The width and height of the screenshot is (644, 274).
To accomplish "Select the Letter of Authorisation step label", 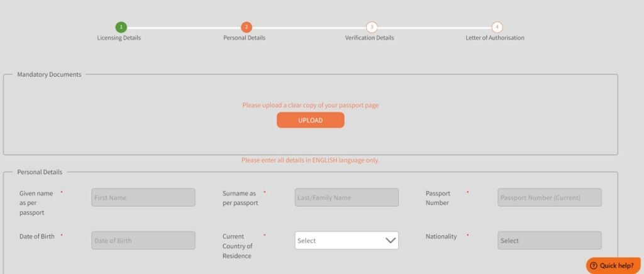I will (495, 38).
